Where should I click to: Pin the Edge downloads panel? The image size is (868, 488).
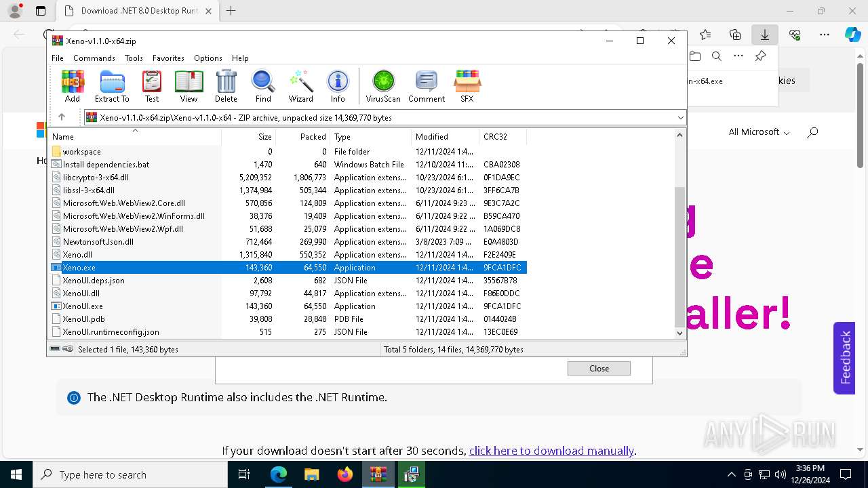(x=760, y=56)
